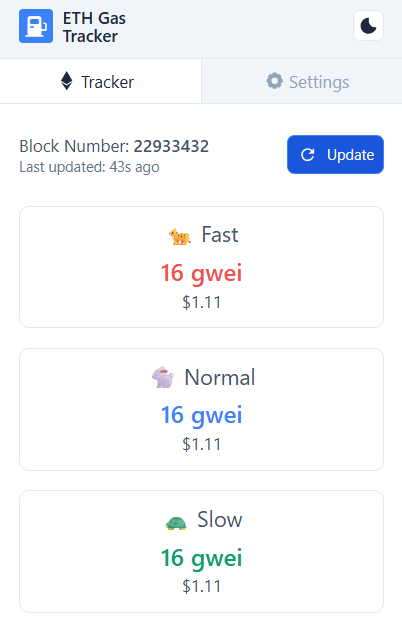Select the Slow gas price card
The height and width of the screenshot is (627, 402).
(x=202, y=551)
